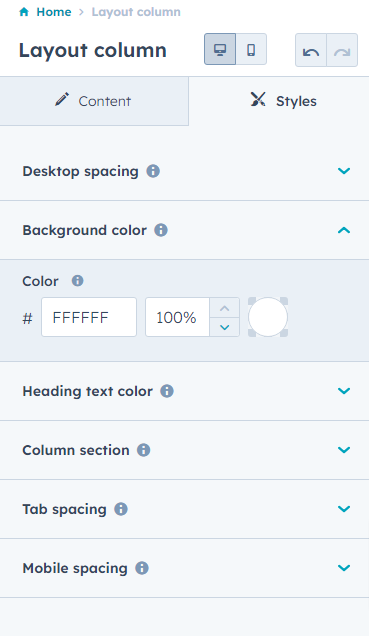Viewport: 369px width, 636px height.
Task: Show info for Mobile spacing
Action: (142, 568)
